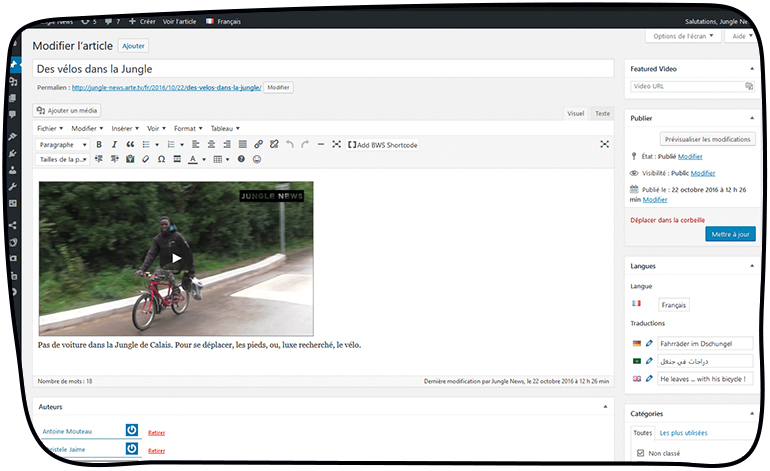Image resolution: width=770 pixels, height=471 pixels.
Task: Switch to the Texte editor tab
Action: [x=602, y=114]
